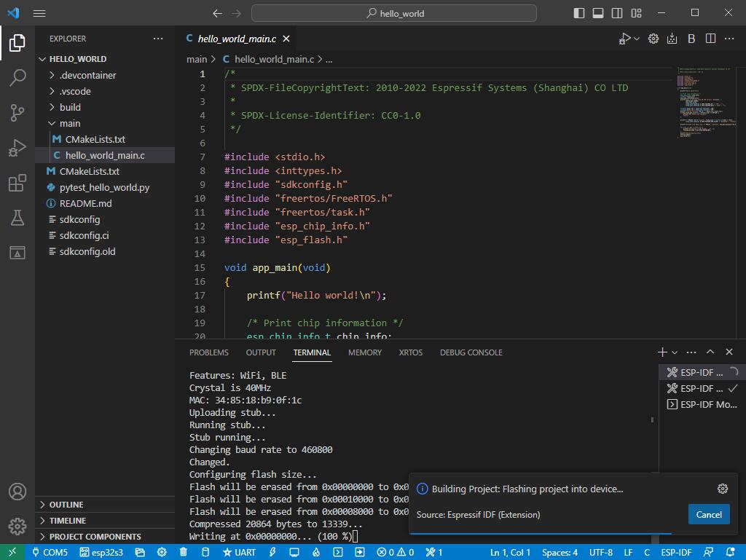The image size is (746, 560).
Task: Click the B icon in editor toolbar
Action: 691,39
